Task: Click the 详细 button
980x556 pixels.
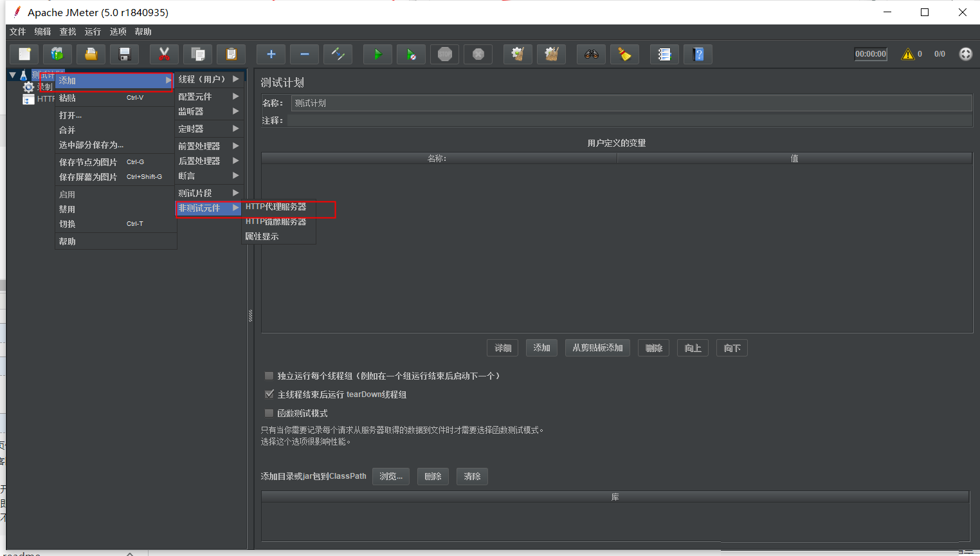Action: [x=503, y=348]
